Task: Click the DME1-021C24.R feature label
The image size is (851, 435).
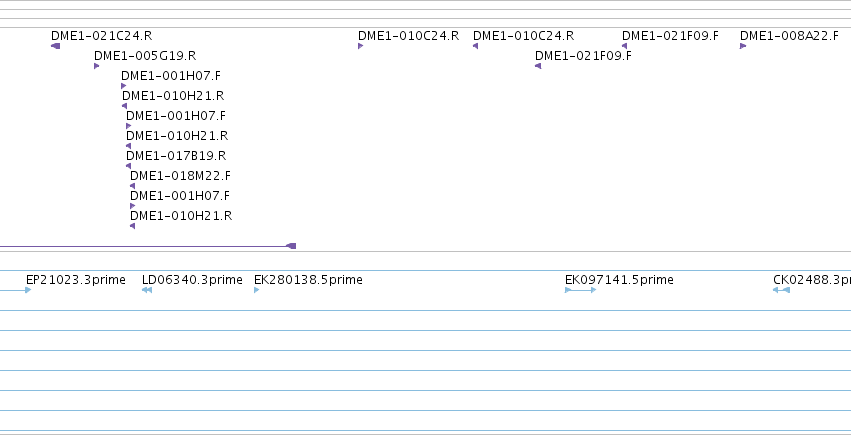Action: [x=101, y=36]
